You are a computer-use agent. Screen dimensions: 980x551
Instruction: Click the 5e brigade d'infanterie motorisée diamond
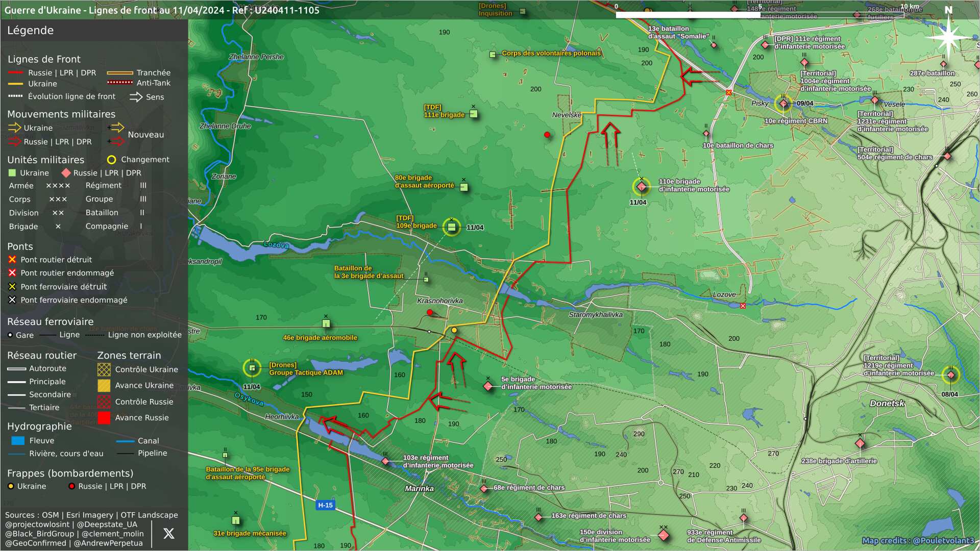(488, 386)
